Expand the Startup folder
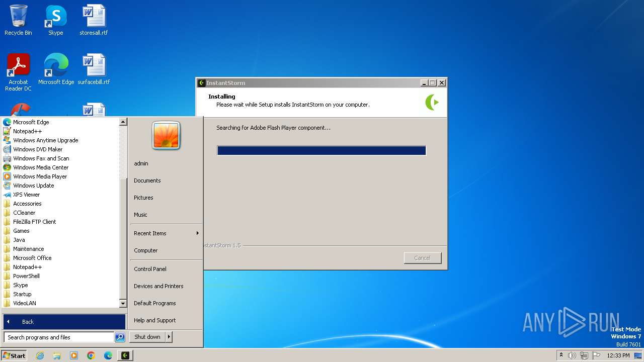The height and width of the screenshot is (362, 644). coord(60,294)
